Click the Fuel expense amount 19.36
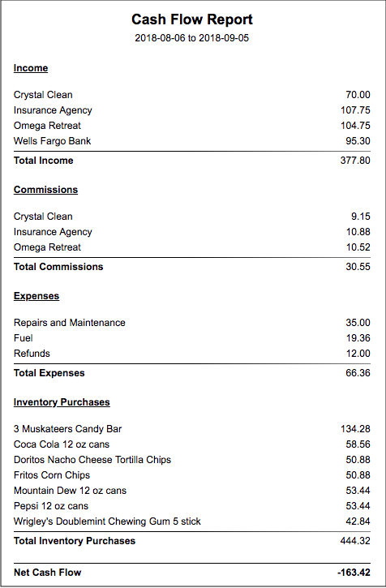Viewport: 386px width, 588px height. [x=358, y=338]
